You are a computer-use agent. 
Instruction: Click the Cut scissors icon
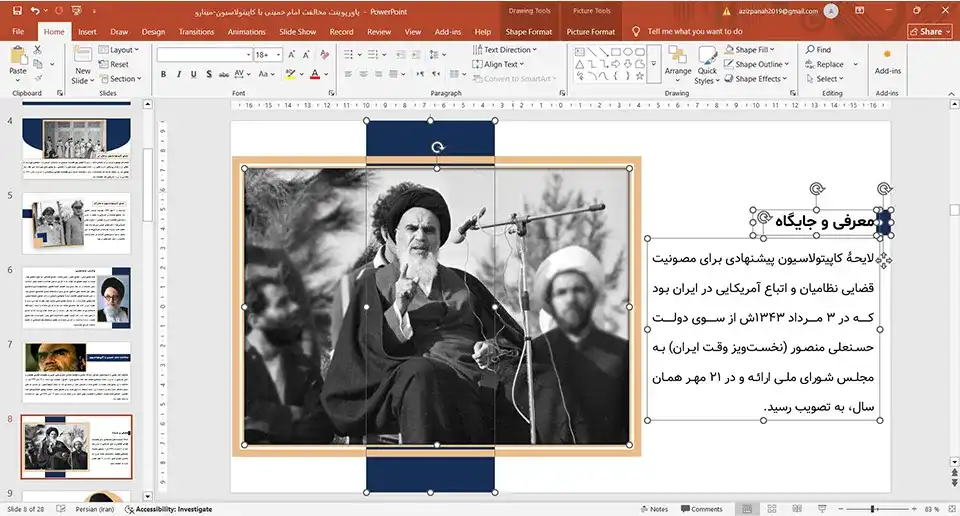(x=38, y=50)
